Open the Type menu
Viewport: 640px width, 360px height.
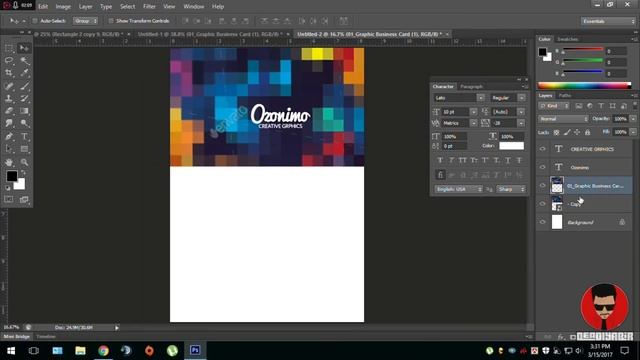coord(106,7)
